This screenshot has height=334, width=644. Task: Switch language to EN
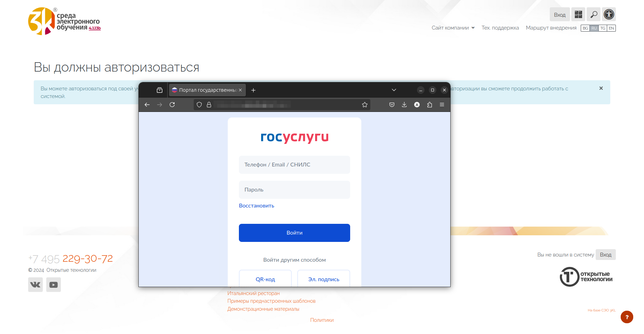coord(611,28)
